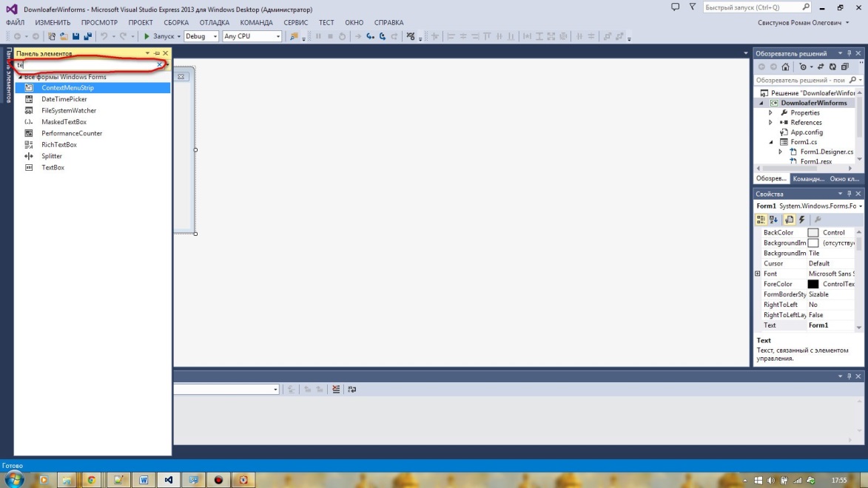868x488 pixels.
Task: Collapse Все формы Windows Forms group
Action: pyautogui.click(x=21, y=77)
